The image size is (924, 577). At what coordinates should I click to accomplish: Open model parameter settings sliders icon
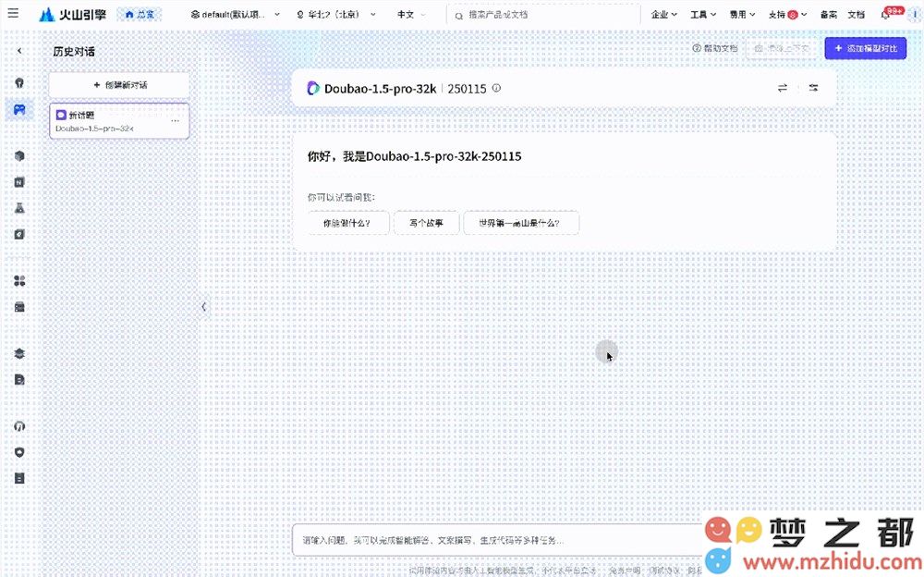813,88
